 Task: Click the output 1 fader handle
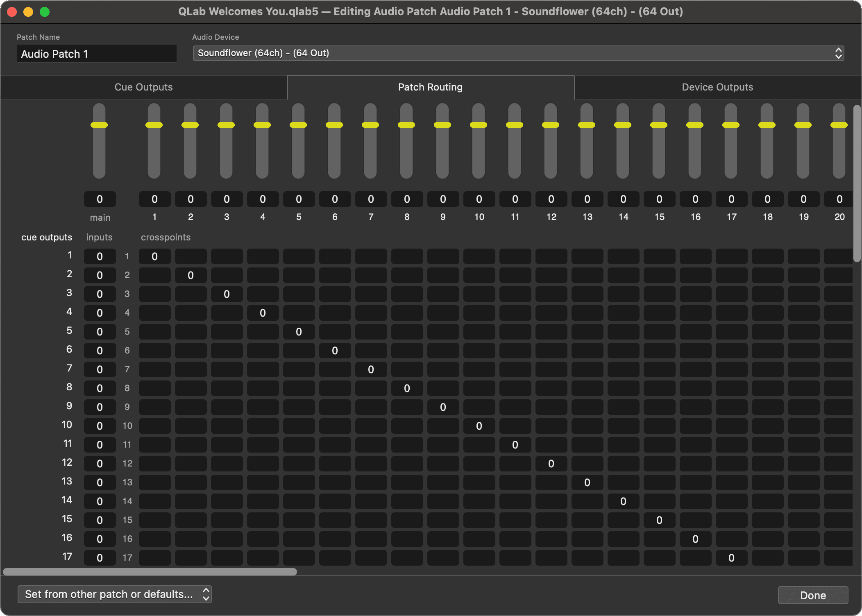point(154,125)
